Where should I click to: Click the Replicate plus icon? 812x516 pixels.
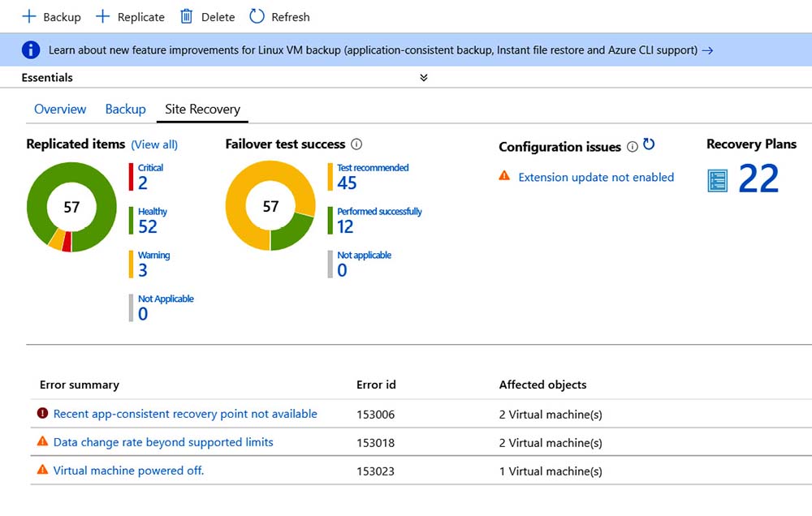click(x=103, y=16)
